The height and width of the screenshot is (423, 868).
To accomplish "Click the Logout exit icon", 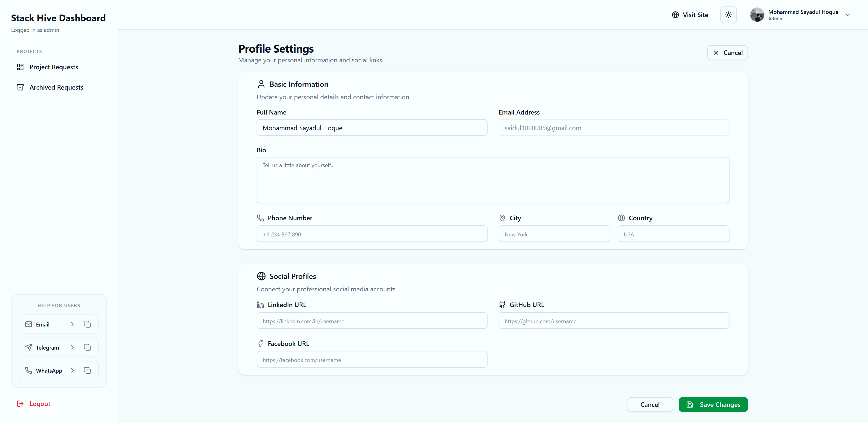I will point(20,403).
